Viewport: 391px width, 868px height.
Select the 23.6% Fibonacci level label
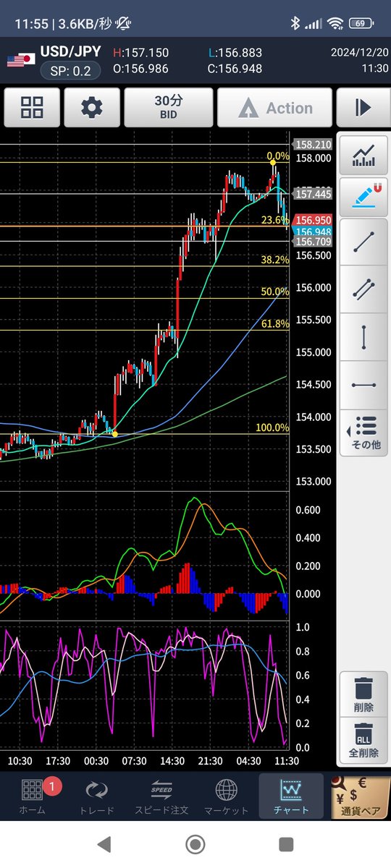(275, 219)
